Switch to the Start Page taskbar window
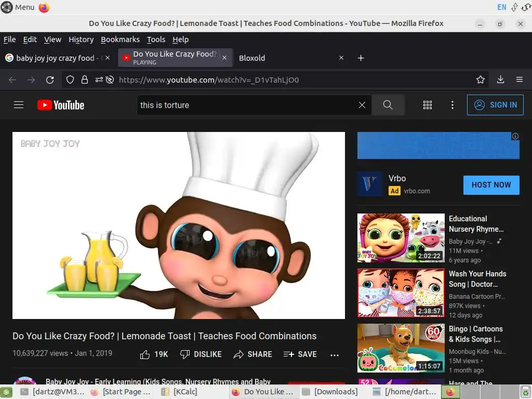This screenshot has width=532, height=399. point(121,392)
